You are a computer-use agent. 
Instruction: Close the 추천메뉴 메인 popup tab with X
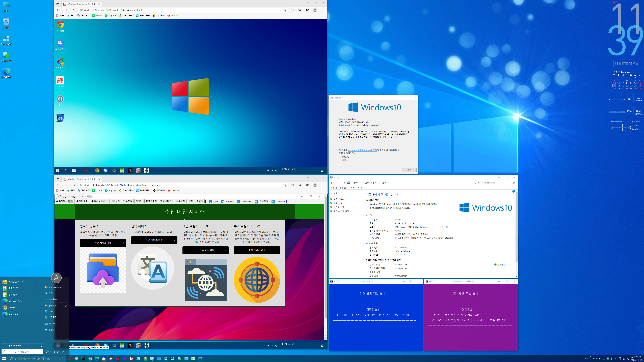pos(83,197)
